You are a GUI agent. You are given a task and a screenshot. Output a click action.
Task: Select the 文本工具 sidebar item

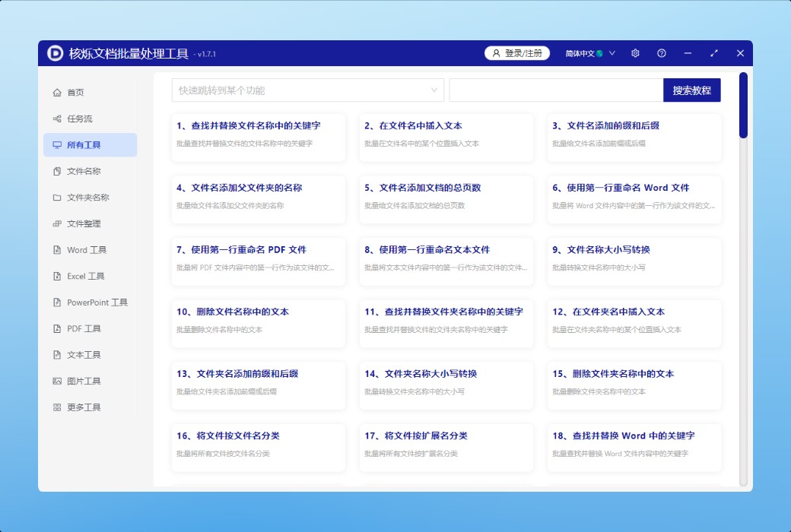click(x=84, y=355)
